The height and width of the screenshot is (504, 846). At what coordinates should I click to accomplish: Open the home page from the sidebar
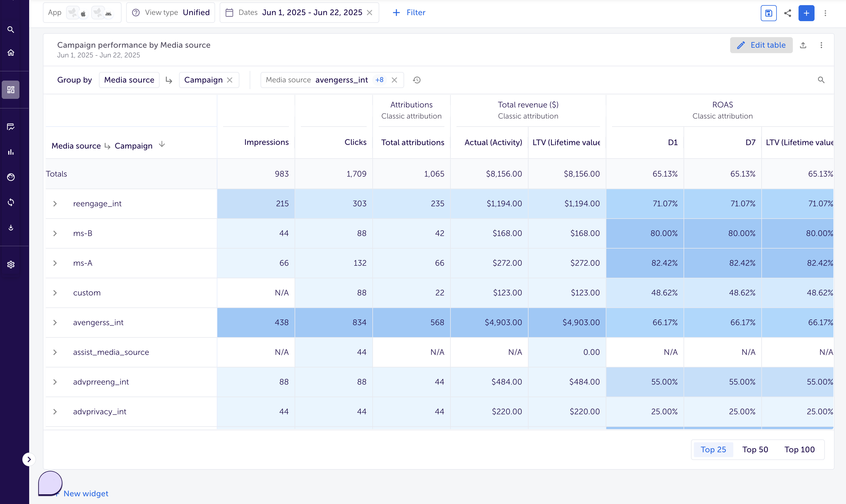(x=11, y=52)
